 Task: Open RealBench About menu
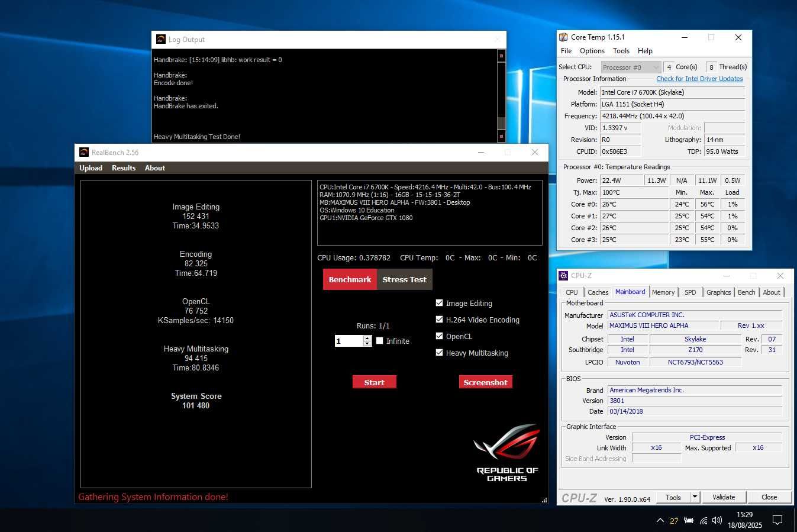point(155,168)
